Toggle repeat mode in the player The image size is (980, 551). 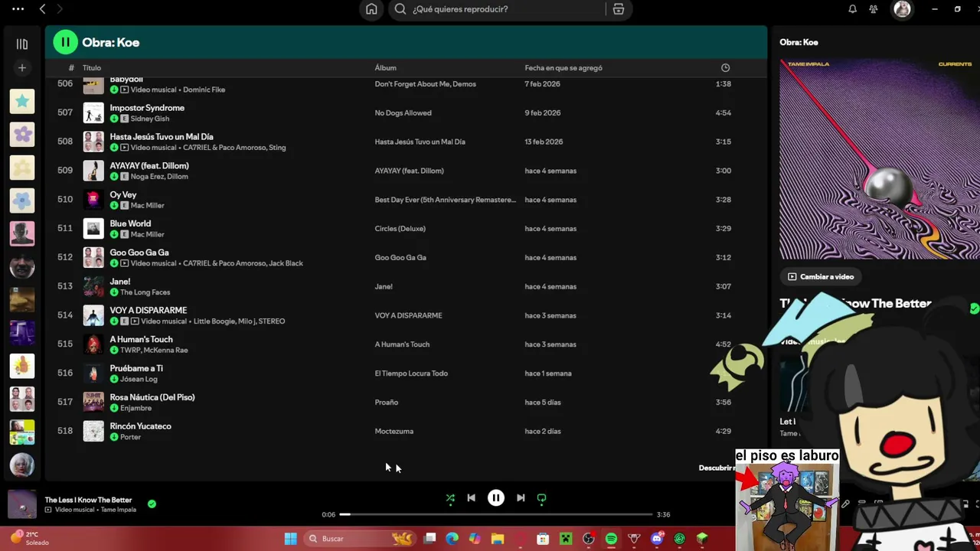(541, 498)
